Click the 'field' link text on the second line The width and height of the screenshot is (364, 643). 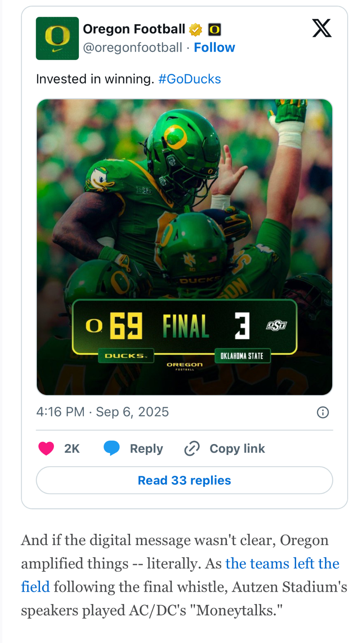35,587
